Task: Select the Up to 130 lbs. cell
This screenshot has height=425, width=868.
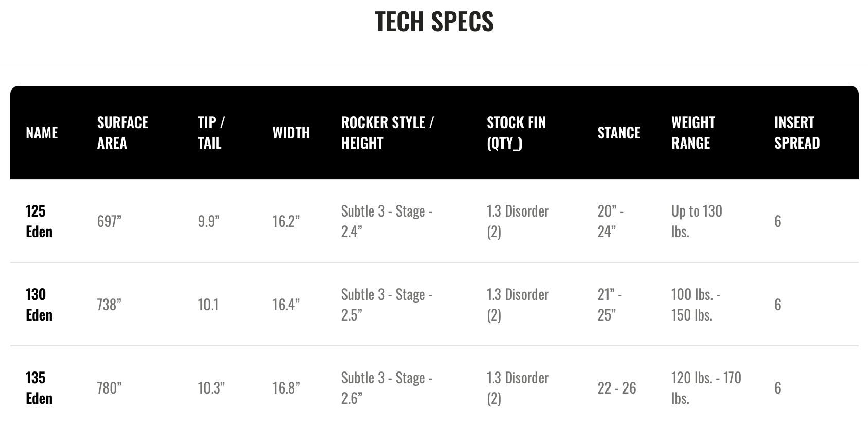Action: coord(697,221)
